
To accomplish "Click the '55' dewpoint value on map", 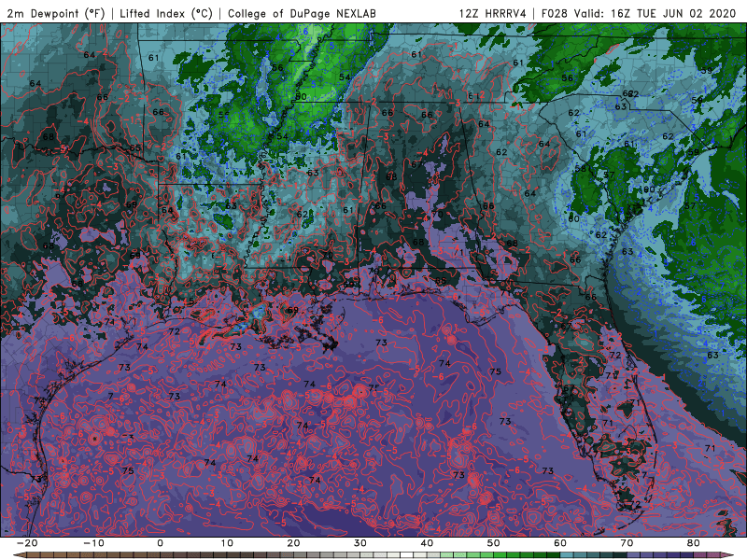I will click(x=223, y=116).
